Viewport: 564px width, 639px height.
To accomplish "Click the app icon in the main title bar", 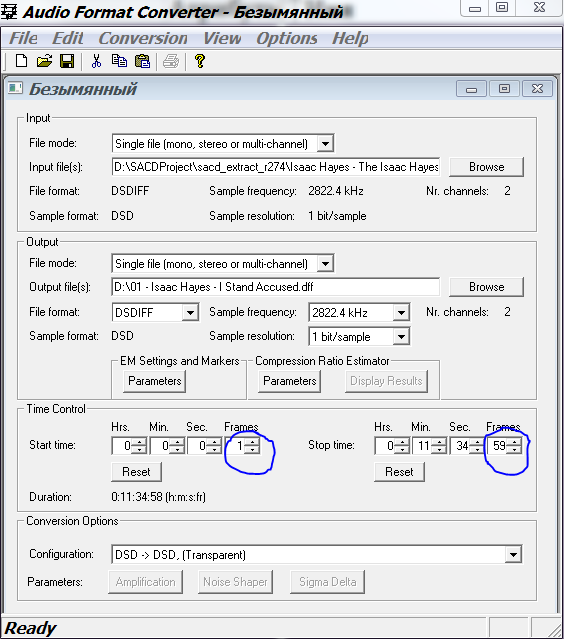I will click(x=9, y=11).
